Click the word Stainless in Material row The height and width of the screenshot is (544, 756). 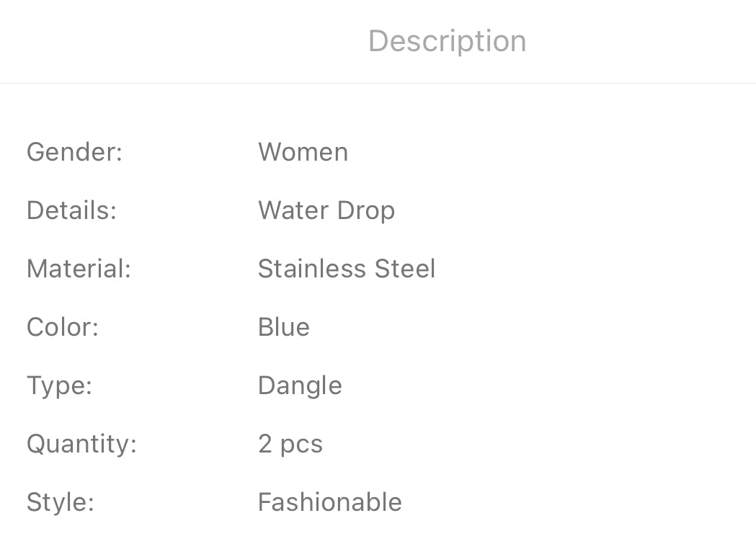(x=313, y=269)
